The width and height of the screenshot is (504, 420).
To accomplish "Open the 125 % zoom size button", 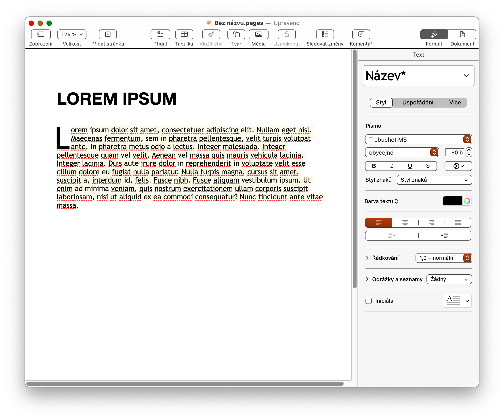I will coord(72,34).
